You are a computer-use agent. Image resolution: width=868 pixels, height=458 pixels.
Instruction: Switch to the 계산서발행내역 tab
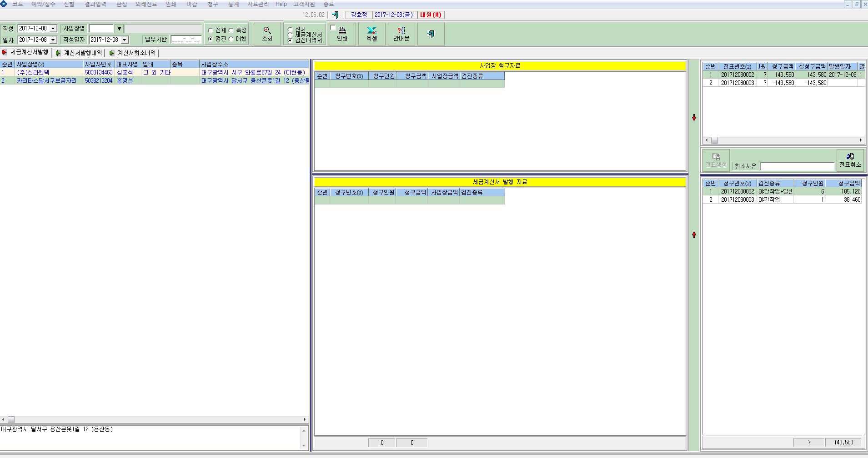(79, 53)
